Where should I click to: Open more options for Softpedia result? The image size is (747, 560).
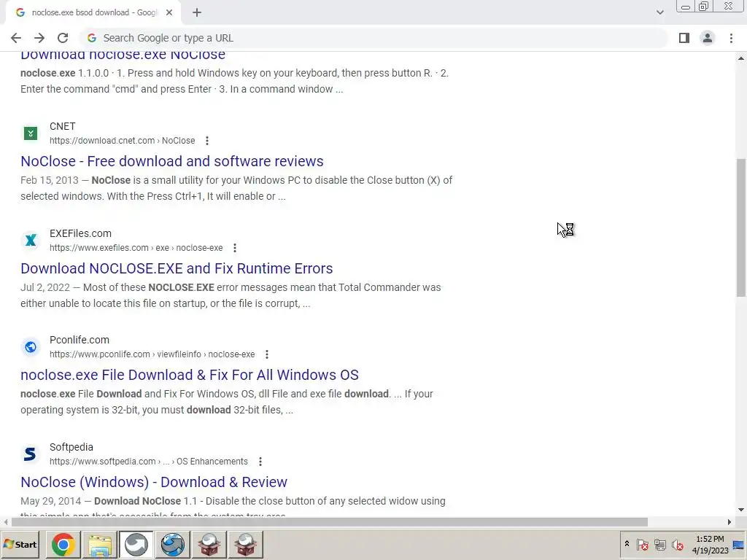(x=260, y=462)
